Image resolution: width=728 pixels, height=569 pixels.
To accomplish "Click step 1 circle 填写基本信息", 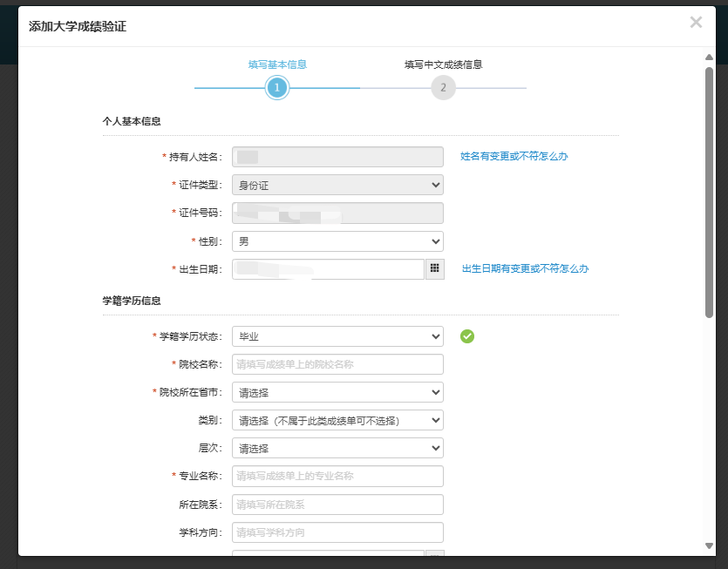I will (276, 88).
